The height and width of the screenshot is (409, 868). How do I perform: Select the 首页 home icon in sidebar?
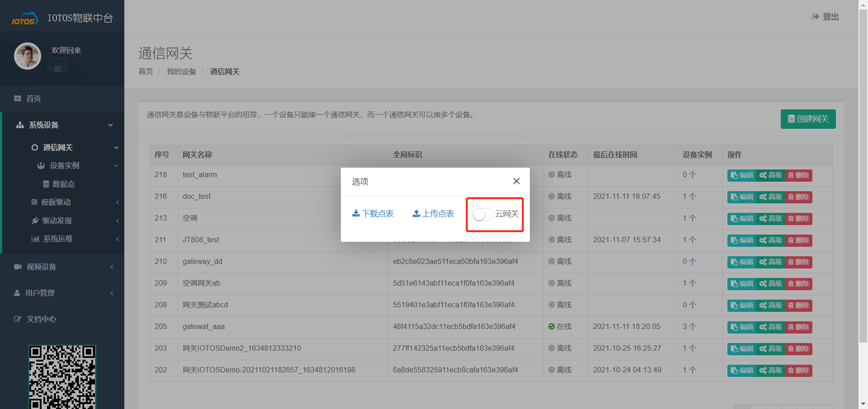tap(18, 99)
